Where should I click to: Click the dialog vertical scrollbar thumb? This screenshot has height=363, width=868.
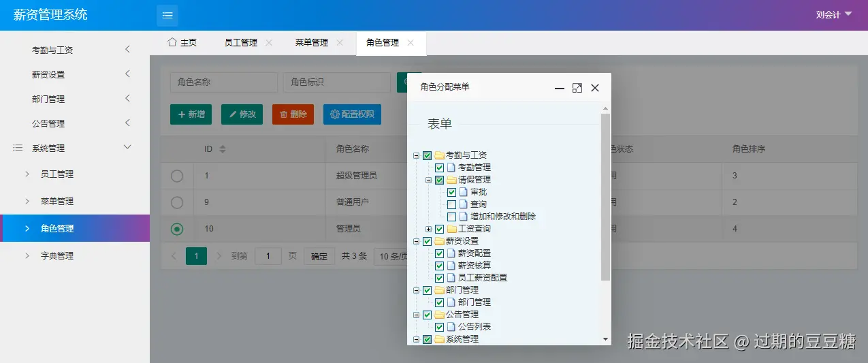click(605, 197)
